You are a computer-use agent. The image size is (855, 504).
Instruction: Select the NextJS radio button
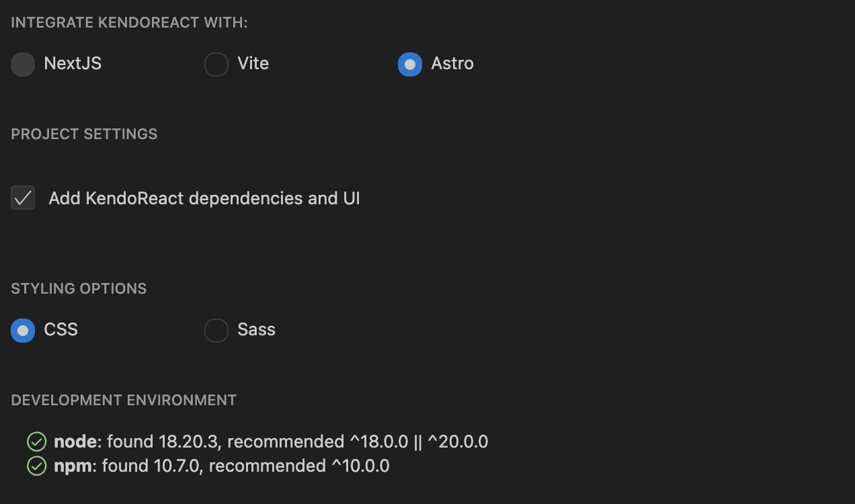(x=23, y=65)
